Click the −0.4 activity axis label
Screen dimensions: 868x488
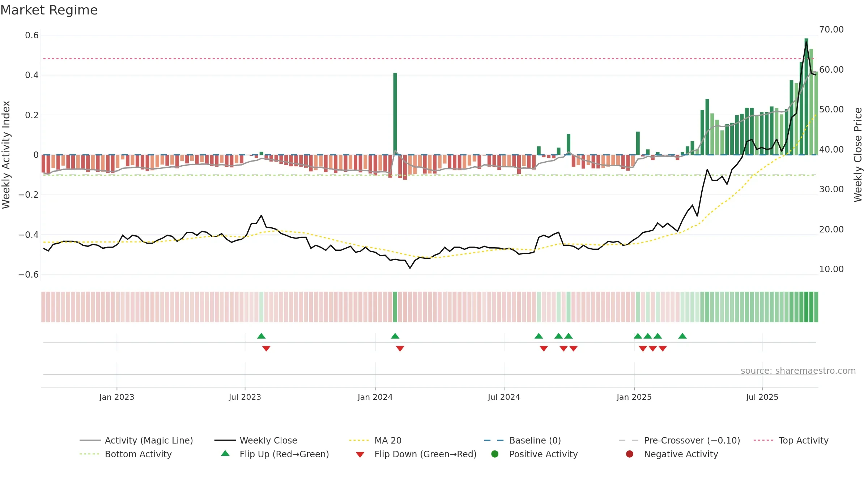(x=29, y=235)
